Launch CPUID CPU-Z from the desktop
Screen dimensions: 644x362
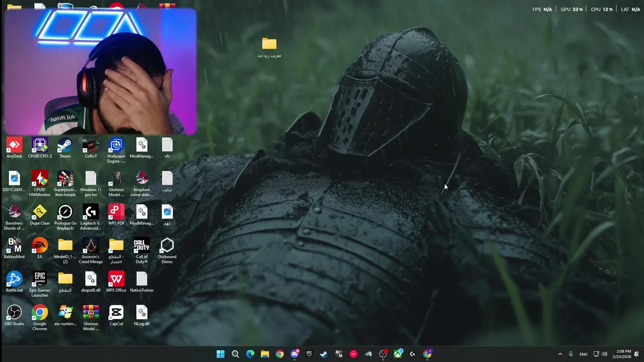[x=40, y=148]
